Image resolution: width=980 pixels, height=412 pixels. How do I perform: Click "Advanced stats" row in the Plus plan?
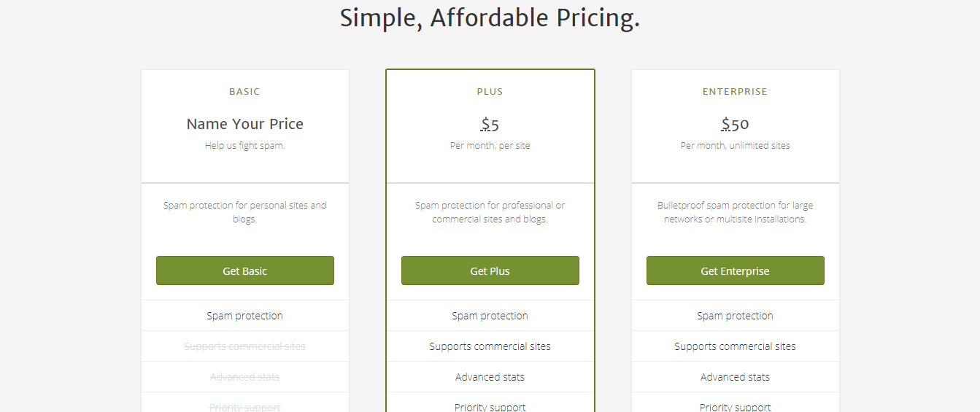click(490, 377)
